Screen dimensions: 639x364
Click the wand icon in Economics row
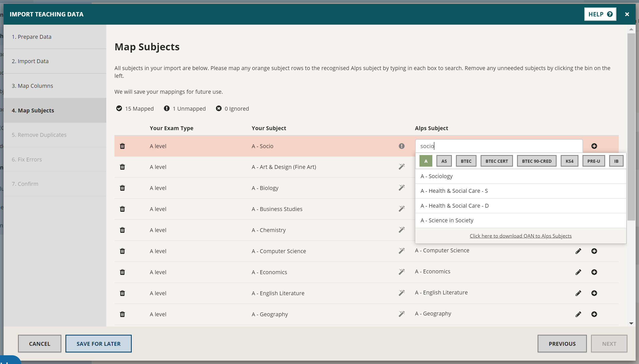[x=402, y=272]
